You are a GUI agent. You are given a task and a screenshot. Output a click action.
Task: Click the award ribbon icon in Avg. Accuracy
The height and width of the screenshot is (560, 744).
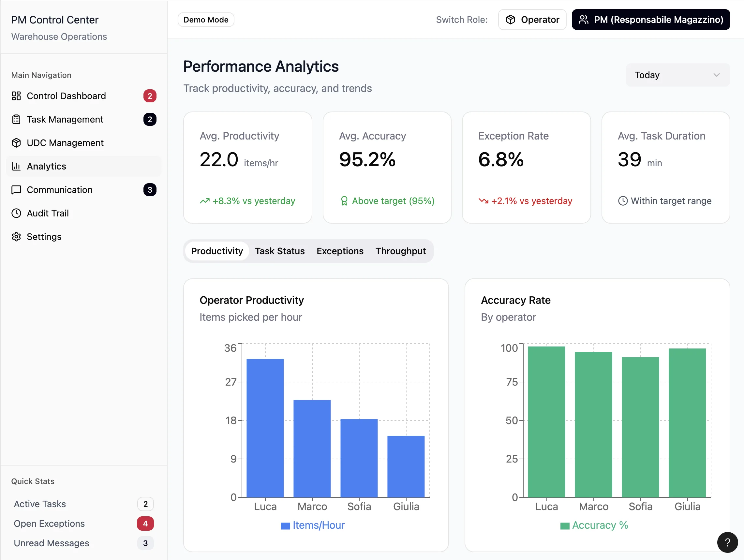pyautogui.click(x=344, y=201)
